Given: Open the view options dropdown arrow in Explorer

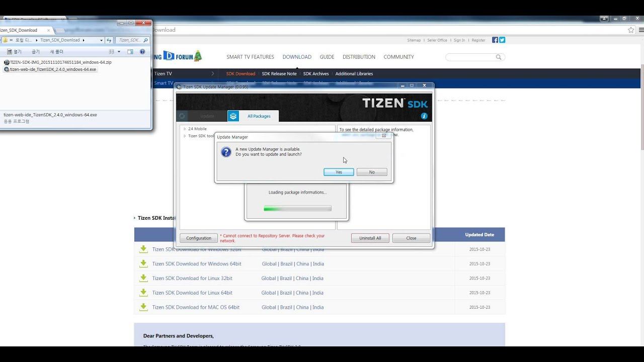Looking at the screenshot, I should coord(119,52).
